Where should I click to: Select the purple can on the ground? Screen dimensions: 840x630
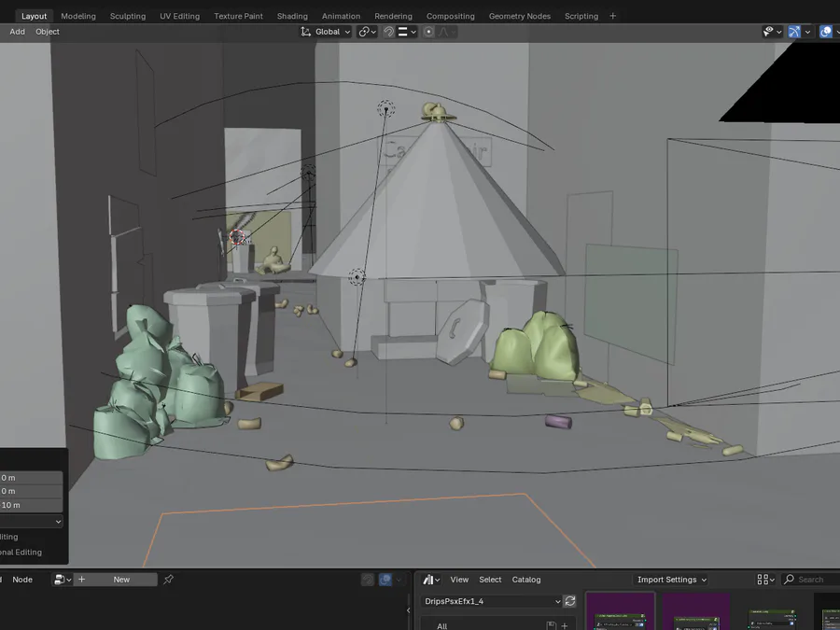(558, 422)
